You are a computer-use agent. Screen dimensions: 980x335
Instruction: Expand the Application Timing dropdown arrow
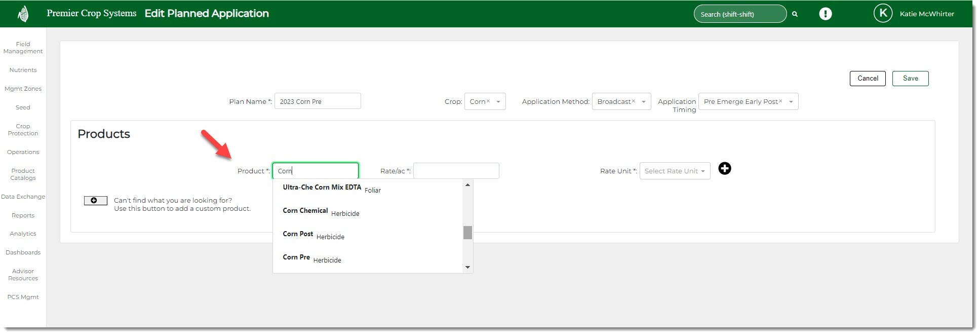791,102
